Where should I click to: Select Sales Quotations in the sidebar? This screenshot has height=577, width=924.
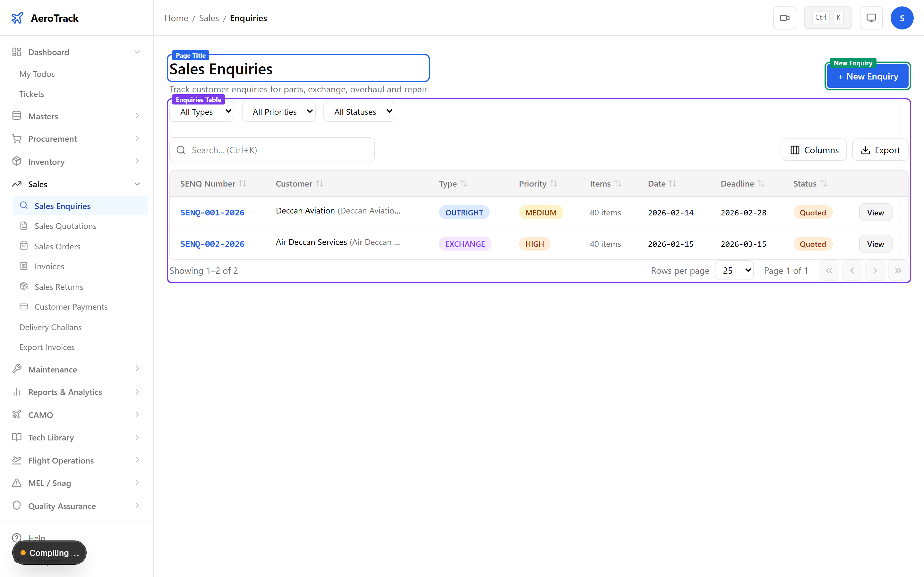[x=65, y=226]
